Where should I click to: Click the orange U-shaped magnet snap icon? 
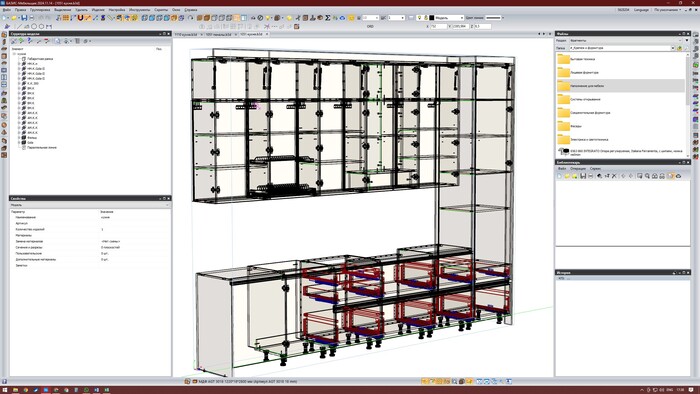click(80, 18)
